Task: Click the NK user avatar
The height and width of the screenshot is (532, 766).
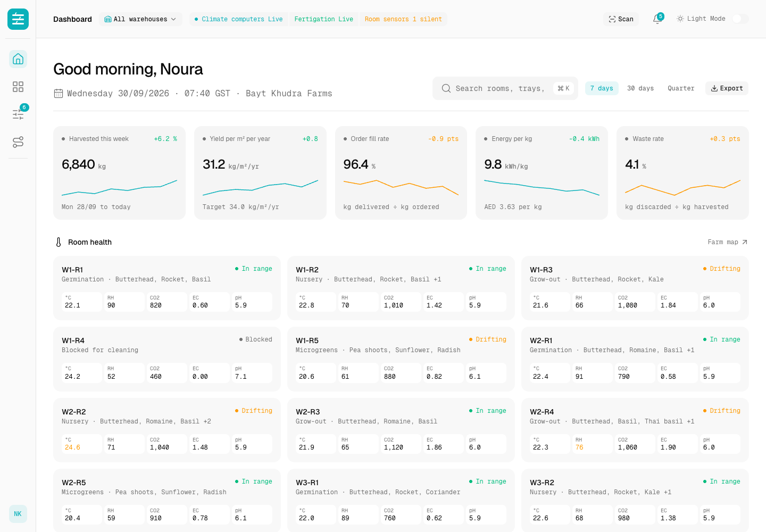Action: (x=18, y=514)
